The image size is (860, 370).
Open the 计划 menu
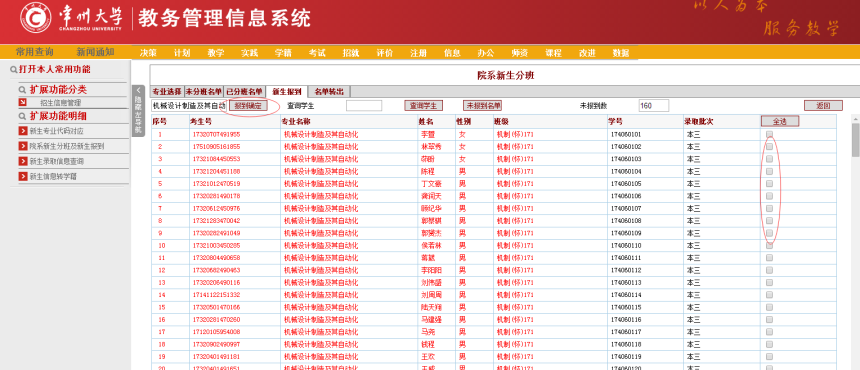pyautogui.click(x=182, y=53)
